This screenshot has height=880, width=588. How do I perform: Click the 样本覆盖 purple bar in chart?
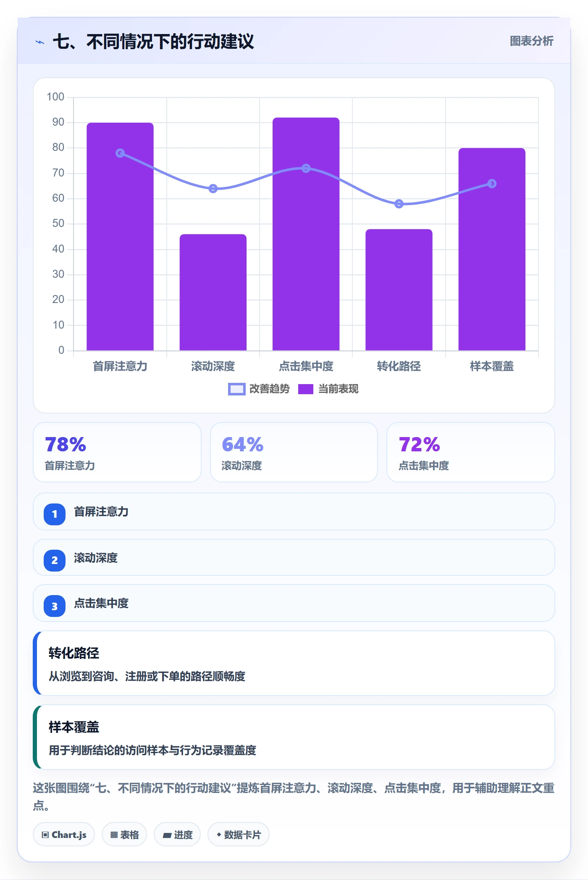(x=492, y=249)
